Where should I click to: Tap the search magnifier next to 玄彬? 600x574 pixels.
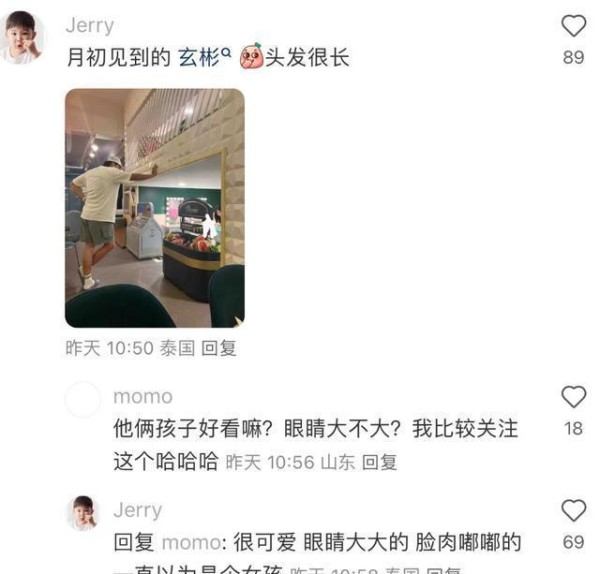pos(227,52)
